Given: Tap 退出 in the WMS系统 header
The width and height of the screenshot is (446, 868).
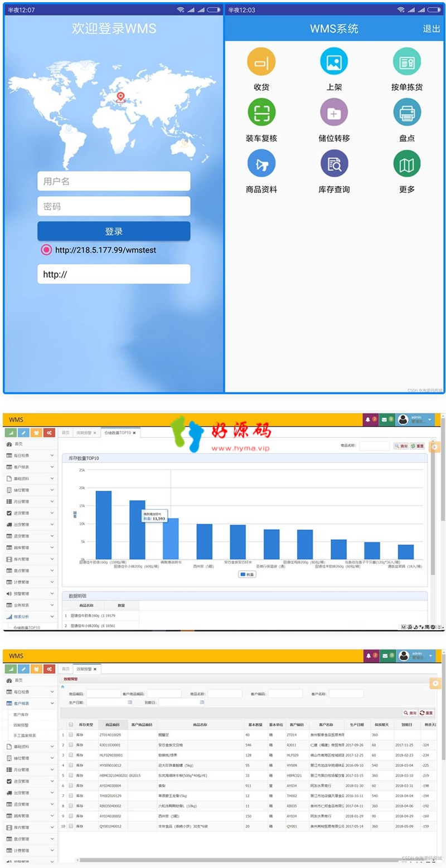Looking at the screenshot, I should (432, 29).
